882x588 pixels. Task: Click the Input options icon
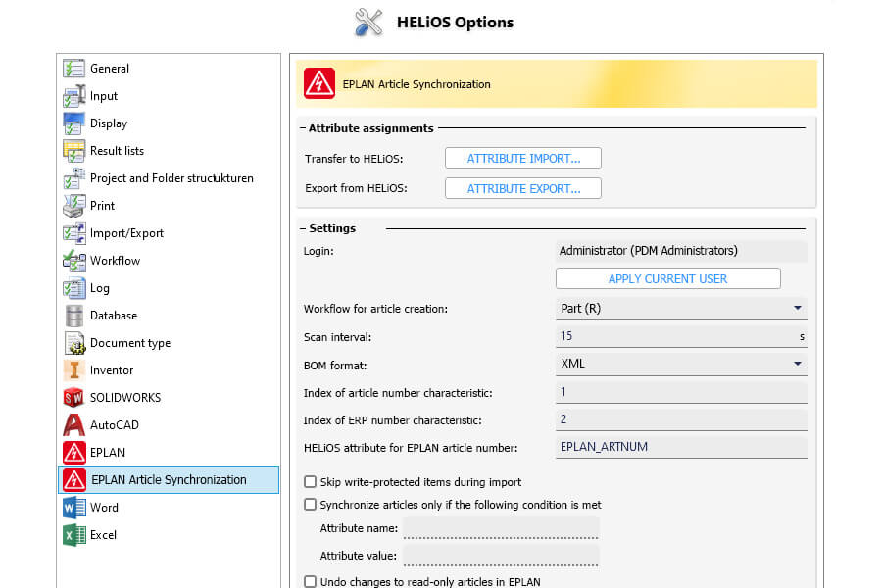[x=73, y=96]
